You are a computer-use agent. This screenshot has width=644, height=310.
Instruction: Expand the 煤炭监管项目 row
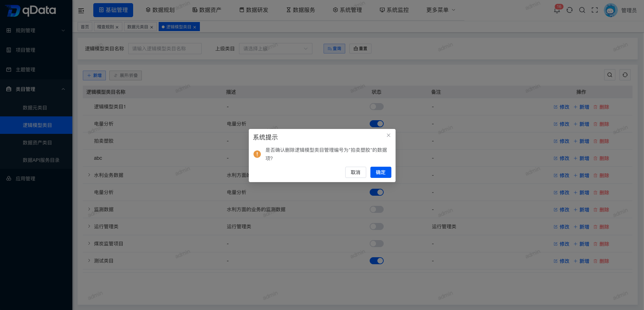coord(89,243)
